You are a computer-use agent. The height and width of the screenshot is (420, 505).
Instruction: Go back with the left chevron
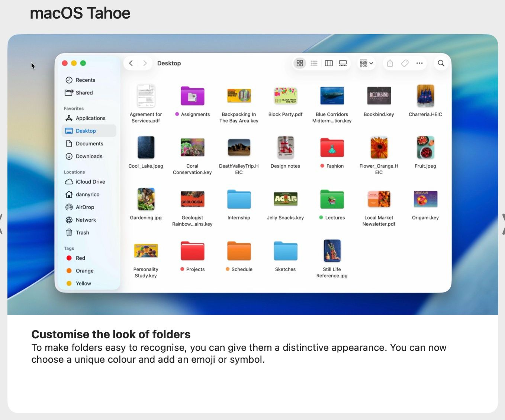pos(131,63)
